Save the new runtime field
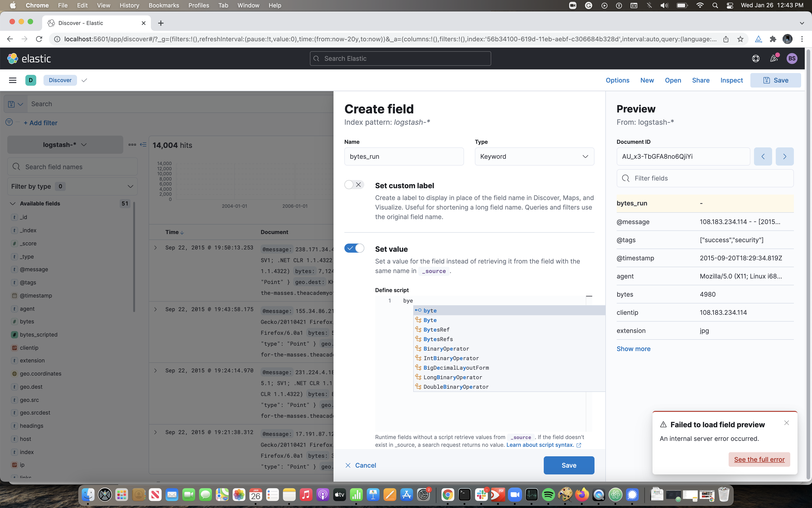The height and width of the screenshot is (508, 812). click(x=569, y=465)
